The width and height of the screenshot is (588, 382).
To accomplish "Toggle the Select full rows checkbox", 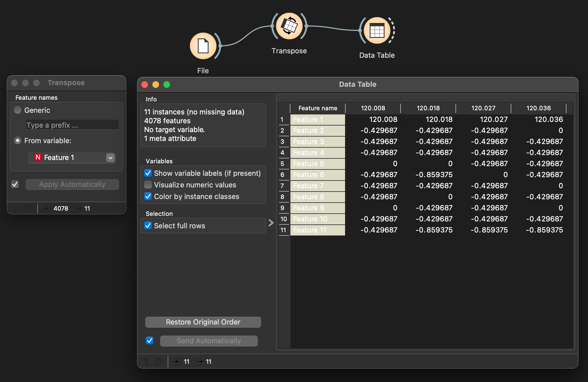I will pos(148,226).
